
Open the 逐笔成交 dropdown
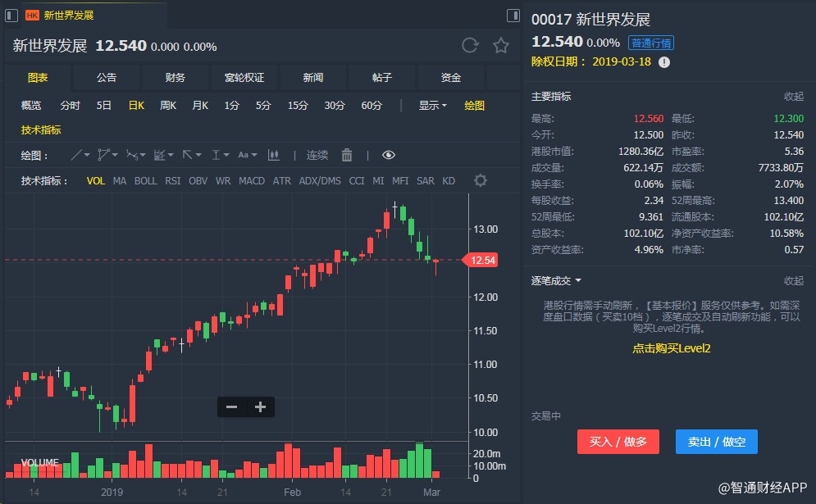pos(556,281)
